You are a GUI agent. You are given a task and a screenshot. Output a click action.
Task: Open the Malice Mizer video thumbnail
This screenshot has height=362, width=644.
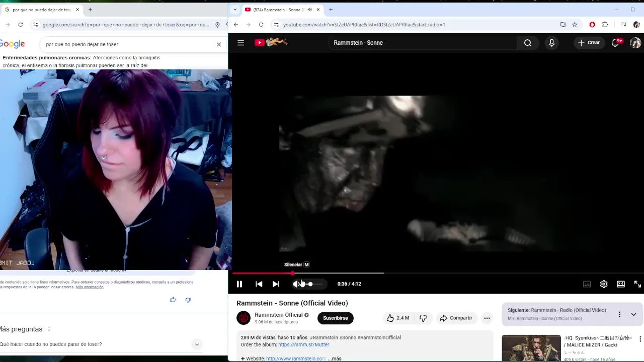click(531, 348)
